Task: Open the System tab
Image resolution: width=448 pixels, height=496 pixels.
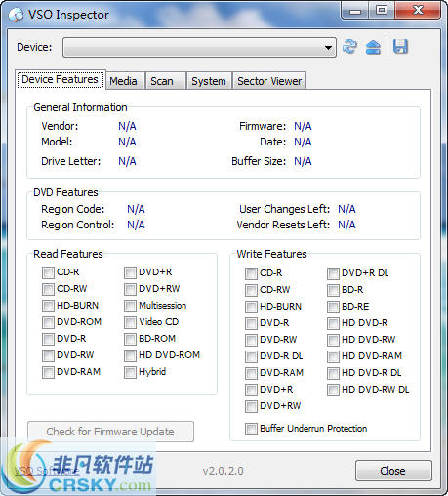Action: tap(209, 81)
